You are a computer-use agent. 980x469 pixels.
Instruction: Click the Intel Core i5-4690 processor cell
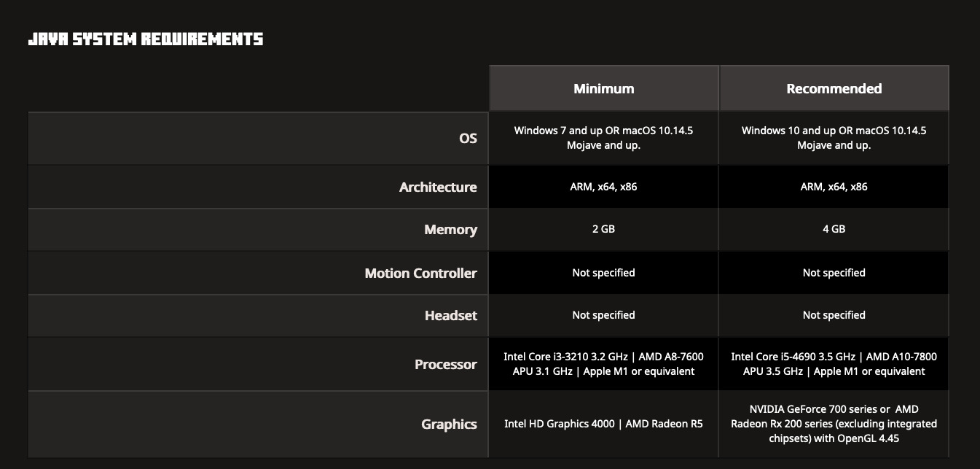tap(834, 364)
